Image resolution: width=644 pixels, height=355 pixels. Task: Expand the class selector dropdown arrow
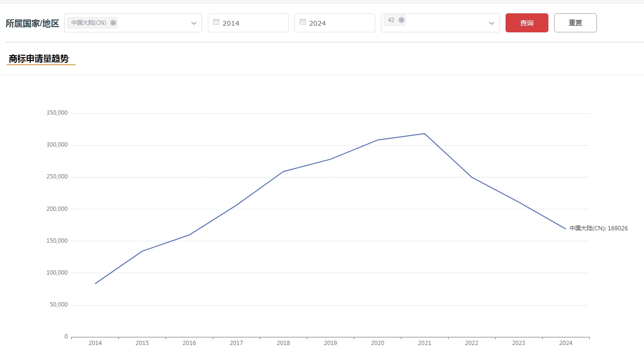491,23
